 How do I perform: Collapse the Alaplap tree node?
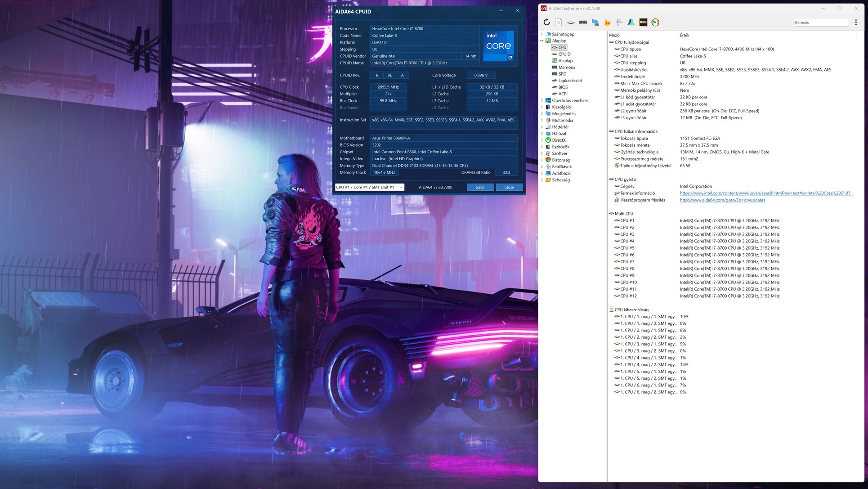tap(541, 41)
